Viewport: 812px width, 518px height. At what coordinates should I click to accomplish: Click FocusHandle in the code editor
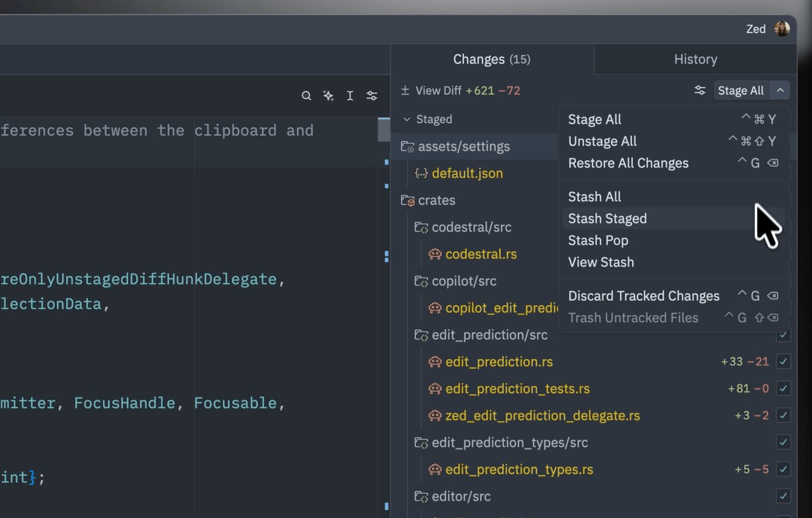point(125,403)
